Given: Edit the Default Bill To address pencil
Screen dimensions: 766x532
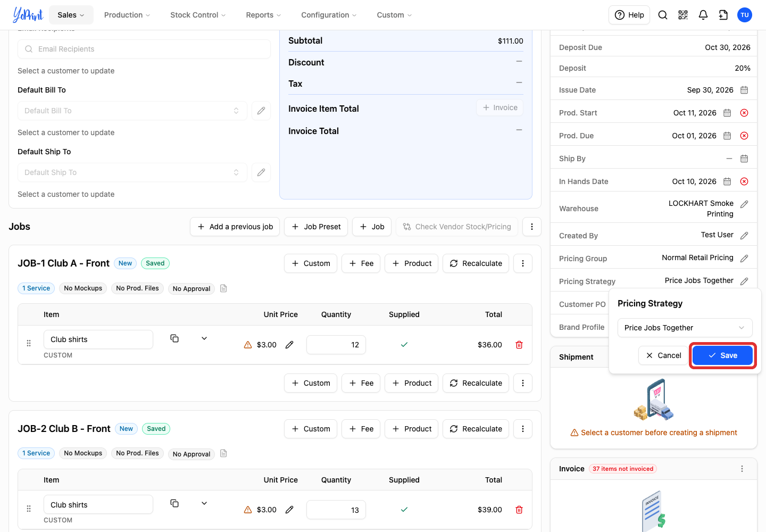Looking at the screenshot, I should pyautogui.click(x=261, y=111).
